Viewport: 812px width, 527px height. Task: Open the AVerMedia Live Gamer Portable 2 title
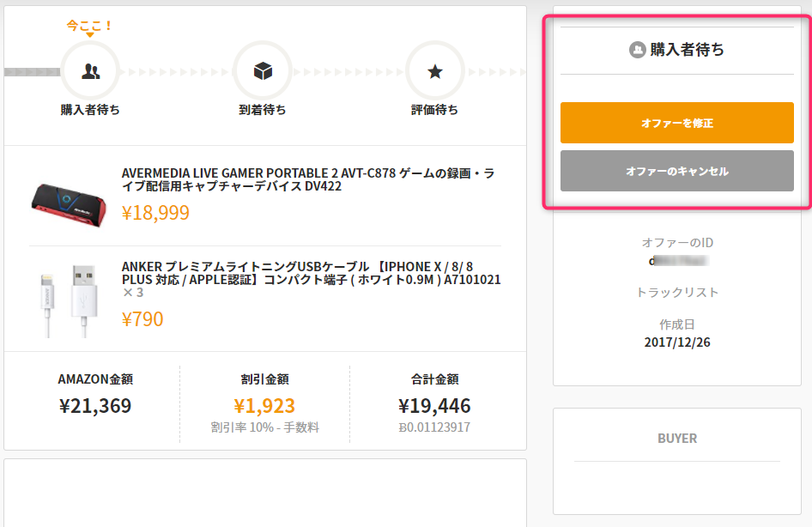(308, 179)
